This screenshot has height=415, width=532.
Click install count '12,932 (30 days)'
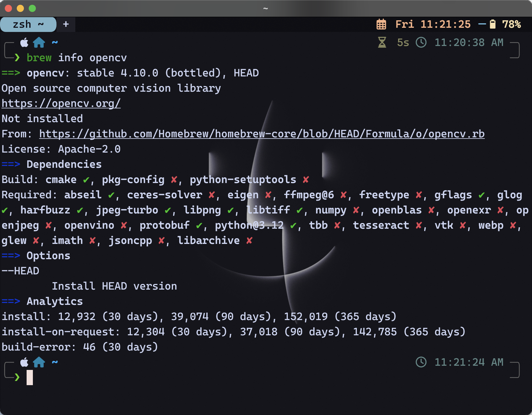[x=108, y=316]
